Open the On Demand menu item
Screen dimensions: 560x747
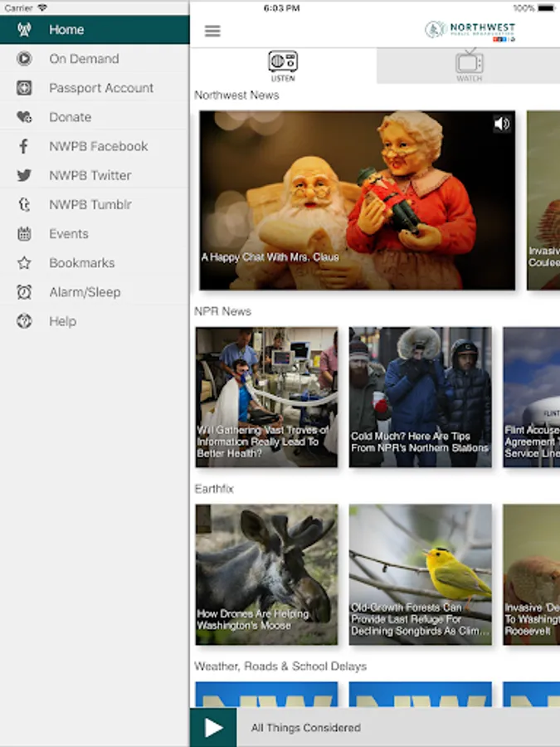coord(95,59)
